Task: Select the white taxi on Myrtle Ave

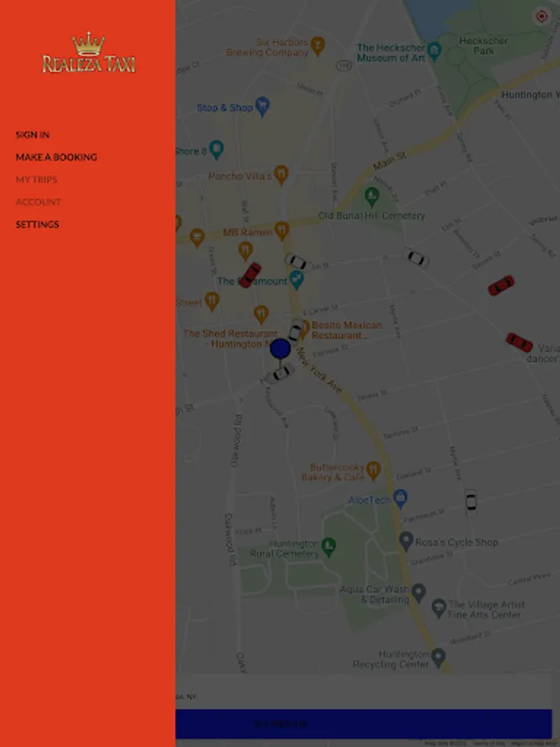Action: pos(470,501)
